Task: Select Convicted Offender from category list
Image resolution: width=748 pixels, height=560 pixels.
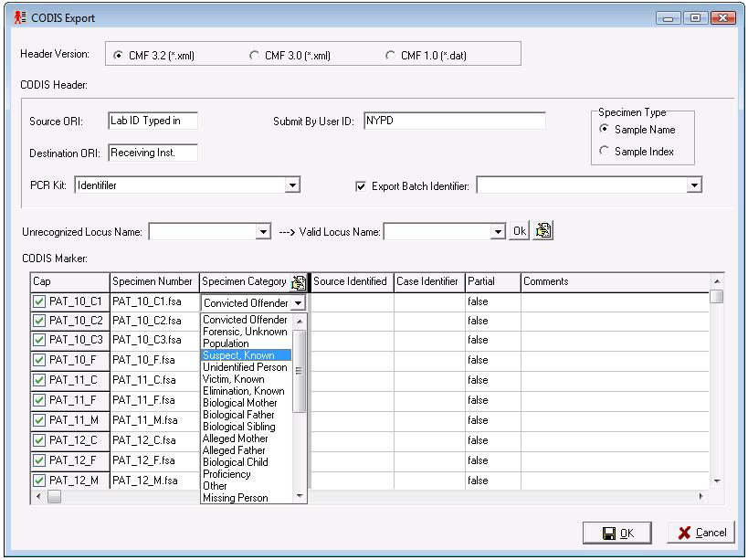Action: click(x=245, y=320)
